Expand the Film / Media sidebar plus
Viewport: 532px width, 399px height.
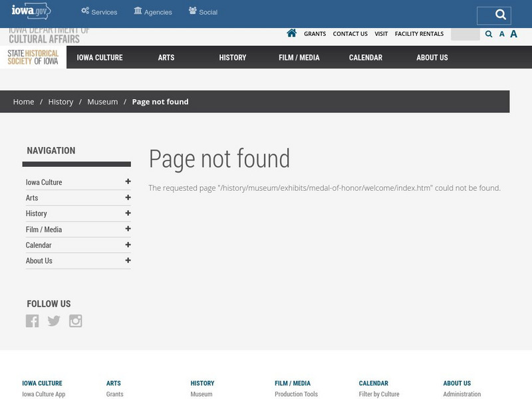[x=128, y=229]
